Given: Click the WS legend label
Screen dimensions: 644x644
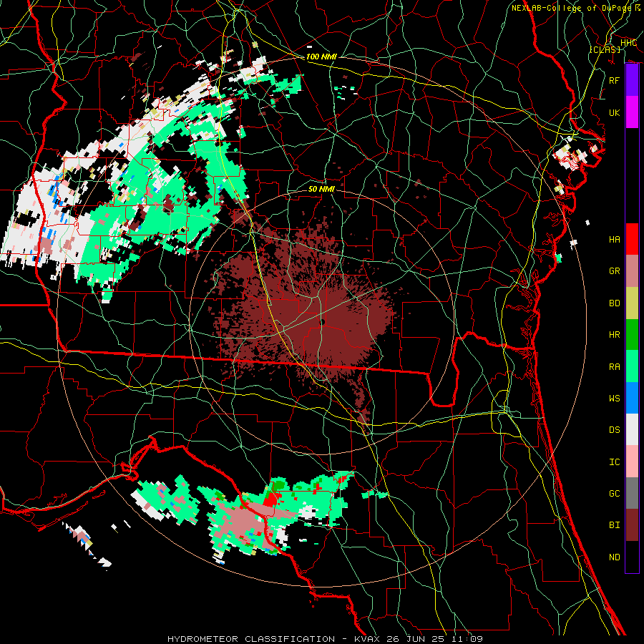Looking at the screenshot, I should pyautogui.click(x=615, y=398).
